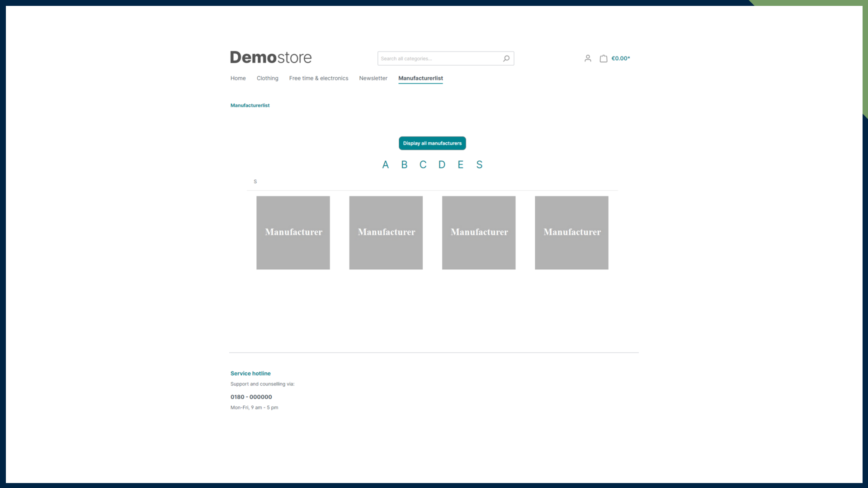868x488 pixels.
Task: Go to the Home menu item
Action: pyautogui.click(x=238, y=78)
